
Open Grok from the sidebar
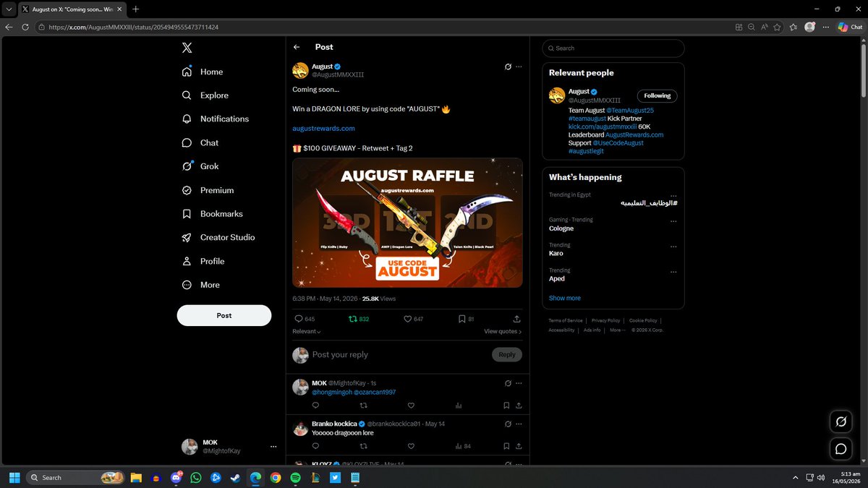[x=200, y=166]
